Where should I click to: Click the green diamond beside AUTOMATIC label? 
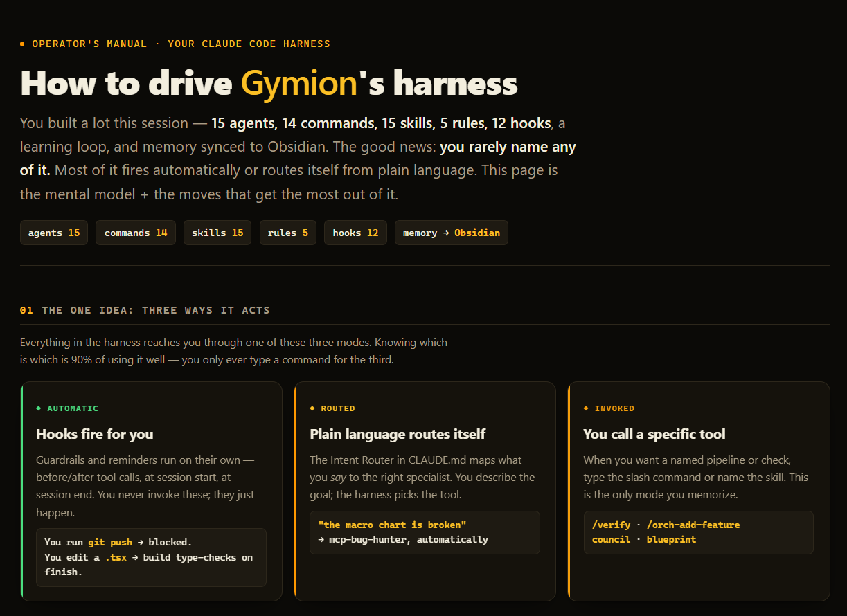pos(39,408)
